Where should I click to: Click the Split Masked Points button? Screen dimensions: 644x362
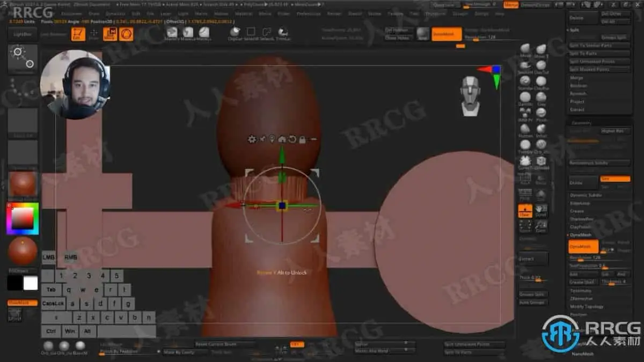coord(599,70)
